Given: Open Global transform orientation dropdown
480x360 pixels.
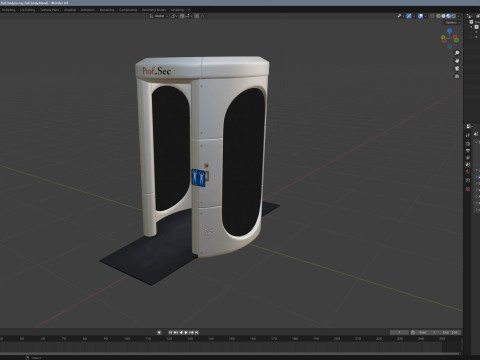Looking at the screenshot, I should [x=159, y=16].
